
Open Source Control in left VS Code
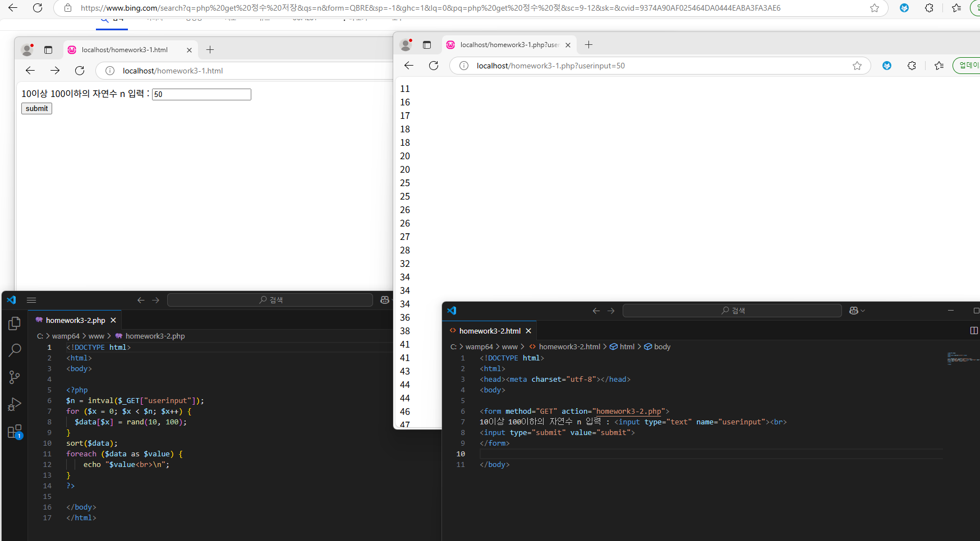[15, 377]
